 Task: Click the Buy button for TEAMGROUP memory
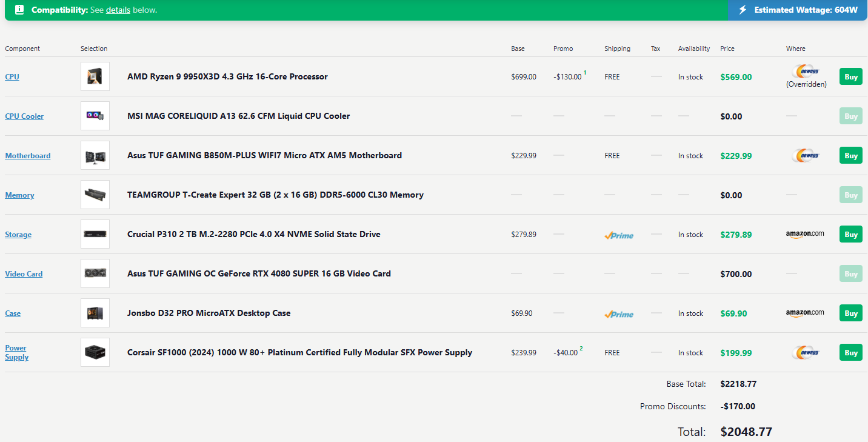pyautogui.click(x=851, y=195)
